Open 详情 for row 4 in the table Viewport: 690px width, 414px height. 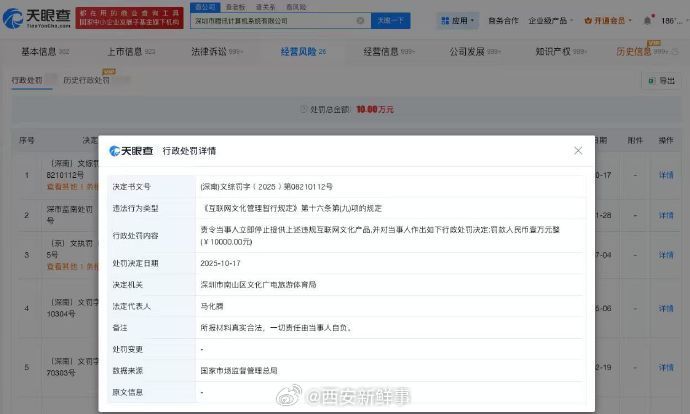(x=666, y=308)
